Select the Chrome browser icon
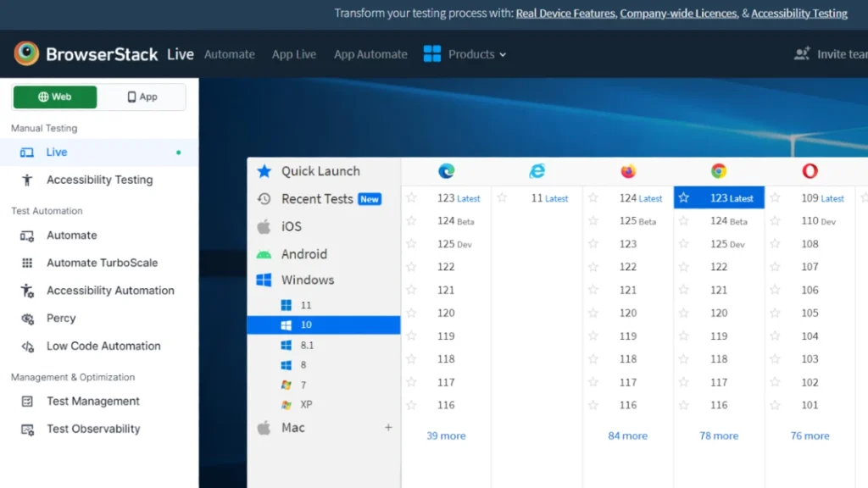This screenshot has height=488, width=868. point(718,170)
